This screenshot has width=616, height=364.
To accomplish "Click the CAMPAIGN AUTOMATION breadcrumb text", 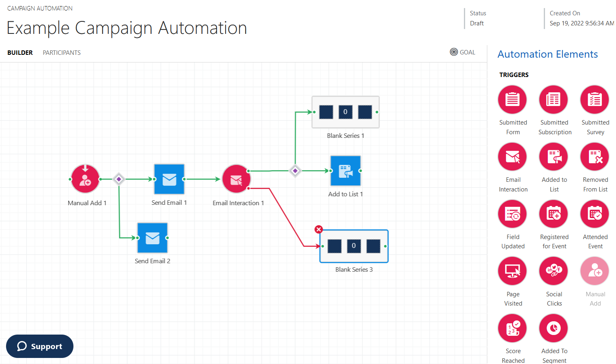I will [40, 8].
